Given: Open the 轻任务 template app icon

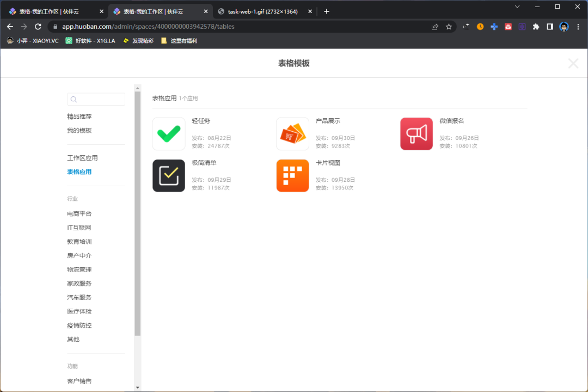Looking at the screenshot, I should pyautogui.click(x=169, y=133).
